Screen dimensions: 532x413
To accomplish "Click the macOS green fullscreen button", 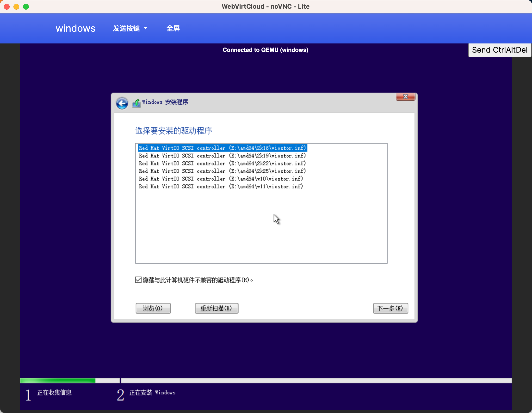I will (x=26, y=6).
